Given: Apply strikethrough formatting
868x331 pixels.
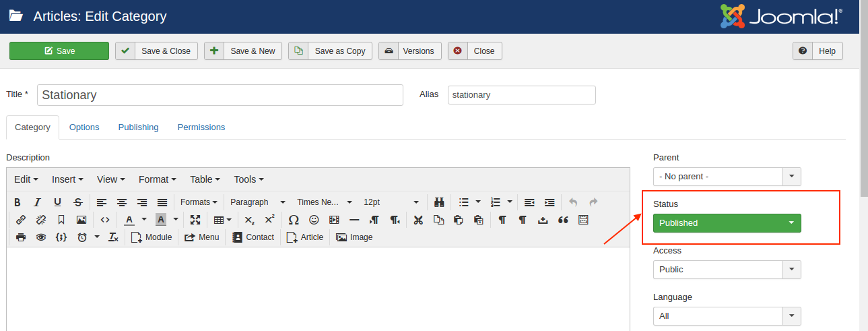Looking at the screenshot, I should pos(78,202).
